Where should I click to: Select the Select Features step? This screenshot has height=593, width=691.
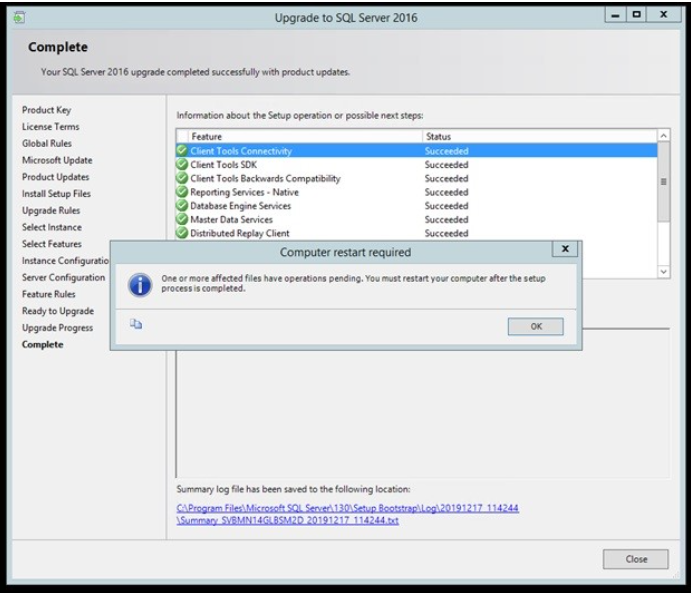[52, 244]
